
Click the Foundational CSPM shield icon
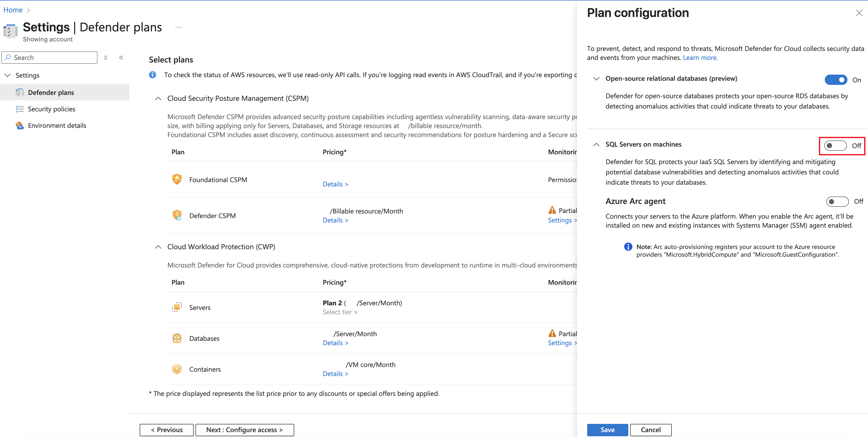177,179
